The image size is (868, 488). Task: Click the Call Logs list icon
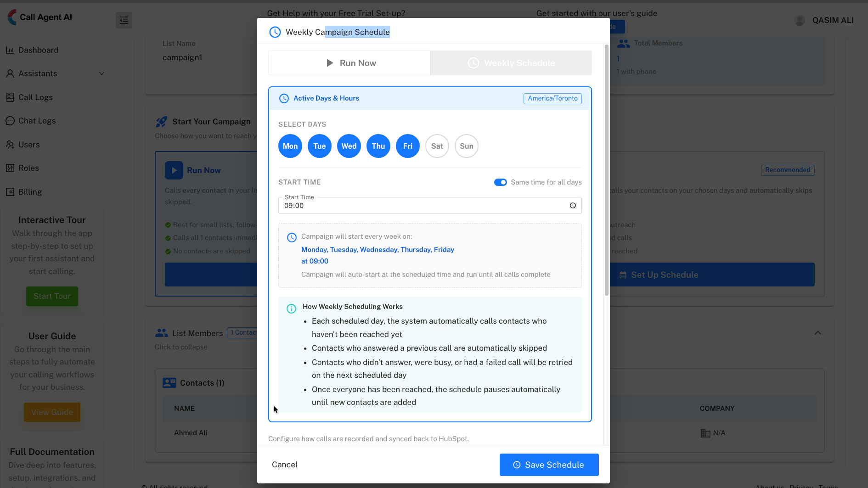coord(10,97)
